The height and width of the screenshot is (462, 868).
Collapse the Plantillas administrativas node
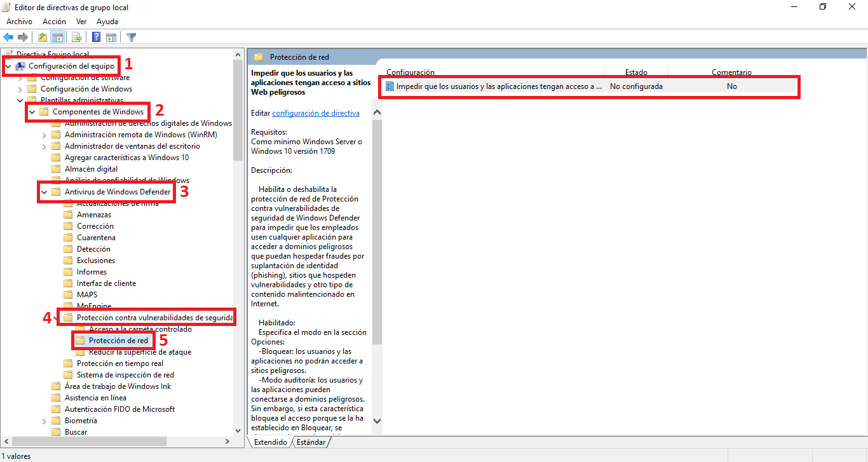[x=20, y=100]
